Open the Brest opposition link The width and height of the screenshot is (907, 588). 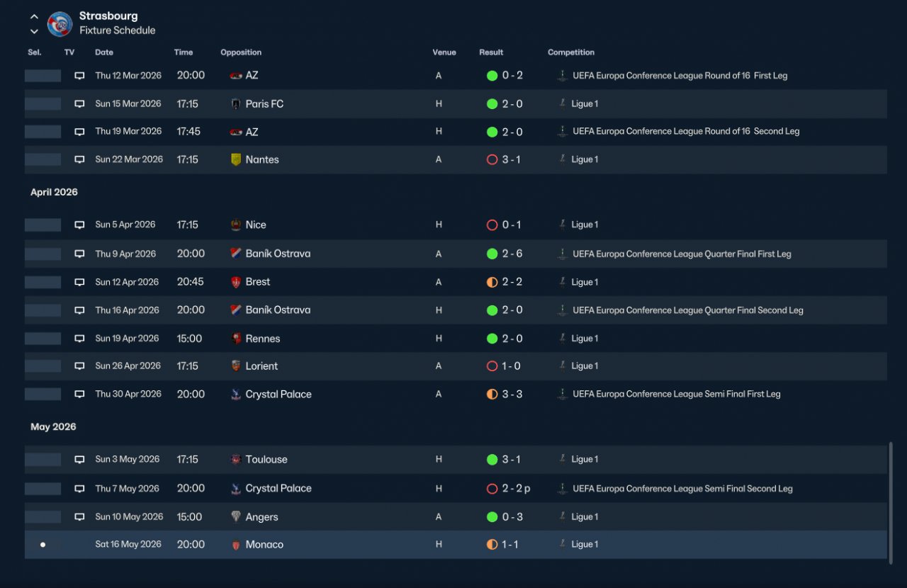pos(258,282)
